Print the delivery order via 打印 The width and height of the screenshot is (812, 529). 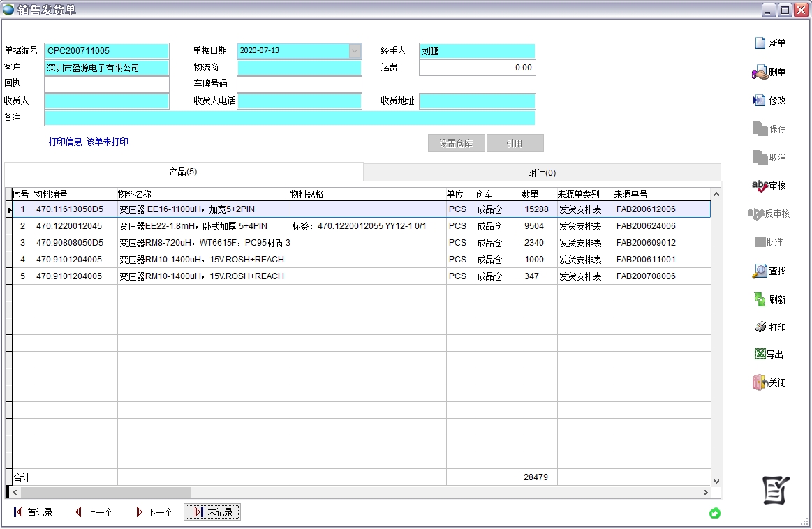coord(760,327)
